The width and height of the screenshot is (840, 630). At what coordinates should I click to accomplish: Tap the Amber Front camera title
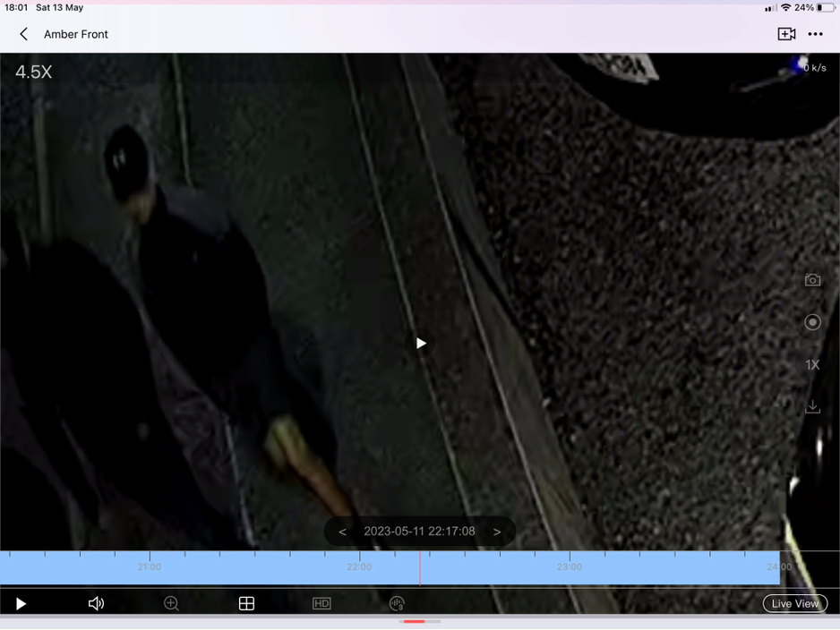tap(76, 34)
